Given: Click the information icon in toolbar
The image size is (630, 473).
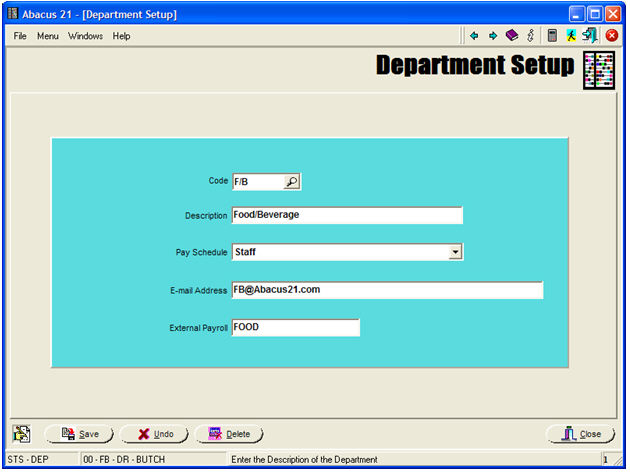Looking at the screenshot, I should [x=530, y=35].
